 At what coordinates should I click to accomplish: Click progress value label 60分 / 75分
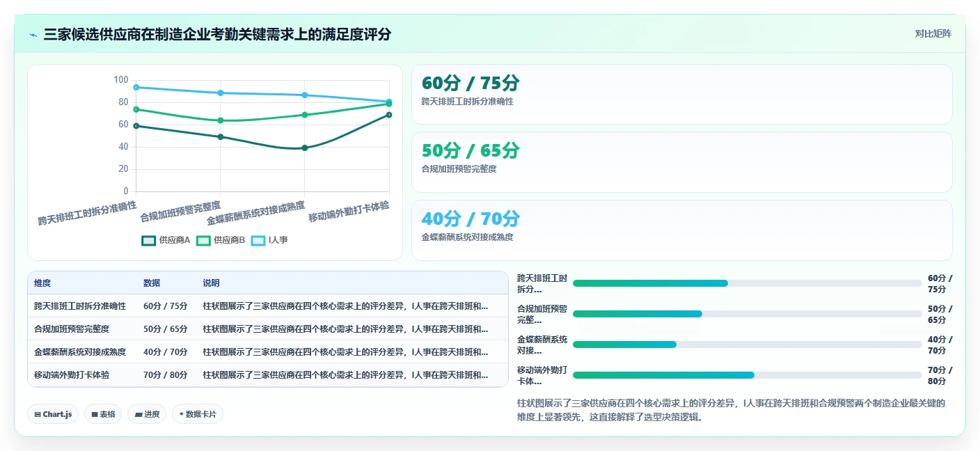pos(940,284)
